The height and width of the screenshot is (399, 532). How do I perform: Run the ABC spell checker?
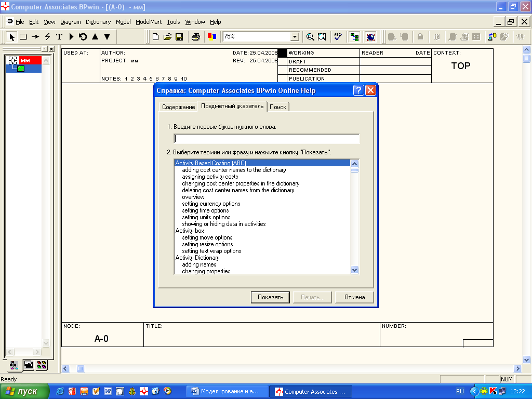338,37
